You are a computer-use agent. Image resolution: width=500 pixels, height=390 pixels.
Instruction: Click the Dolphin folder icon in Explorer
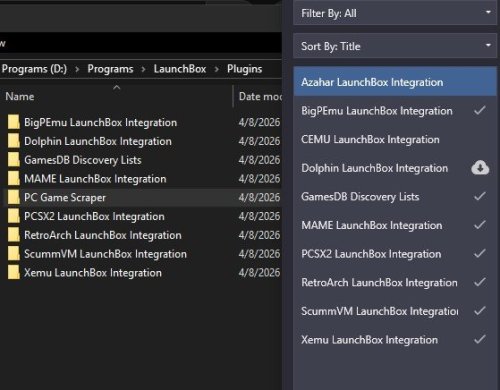tap(13, 141)
